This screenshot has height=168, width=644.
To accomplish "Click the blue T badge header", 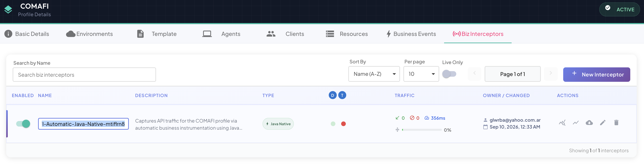I will [x=342, y=95].
